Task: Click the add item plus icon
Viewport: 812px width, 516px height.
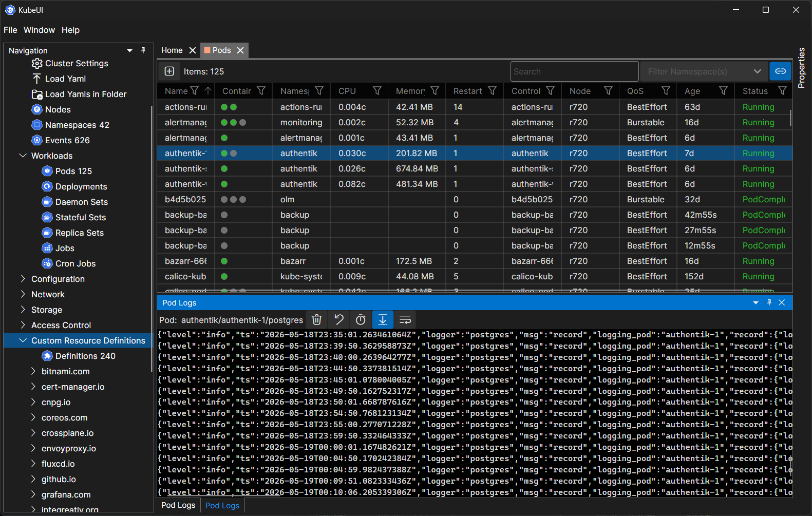Action: pyautogui.click(x=169, y=71)
